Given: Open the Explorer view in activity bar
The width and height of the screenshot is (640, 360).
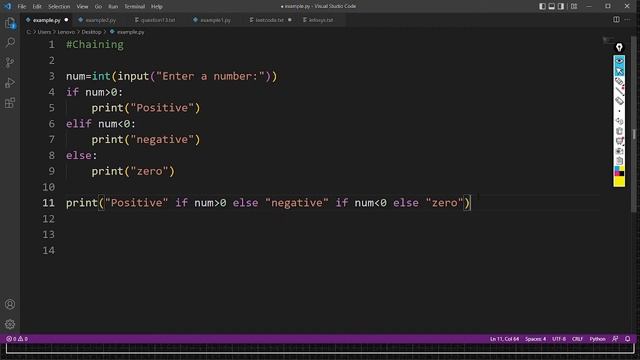Looking at the screenshot, I should (x=10, y=23).
